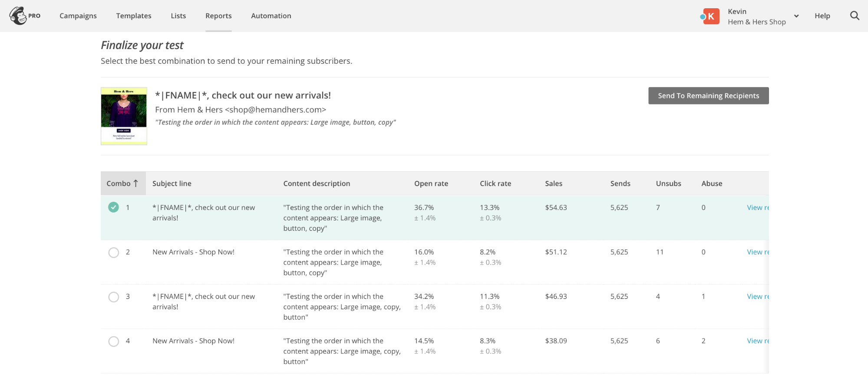Viewport: 868px width, 390px height.
Task: Open View report link for combo 3
Action: (x=758, y=296)
